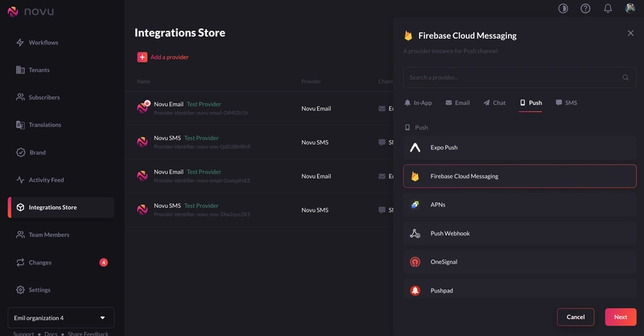The width and height of the screenshot is (644, 336).
Task: Click the Brand checkmark badge icon
Action: point(21,152)
